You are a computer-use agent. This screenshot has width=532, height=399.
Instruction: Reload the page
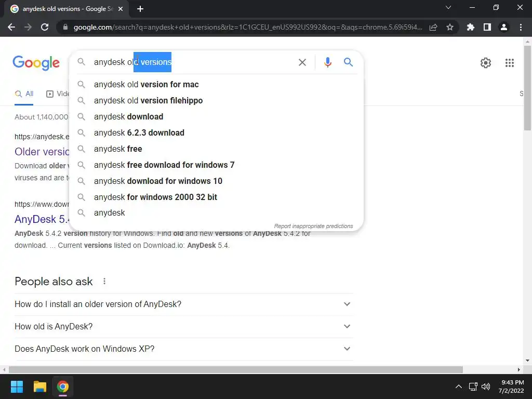pyautogui.click(x=45, y=27)
